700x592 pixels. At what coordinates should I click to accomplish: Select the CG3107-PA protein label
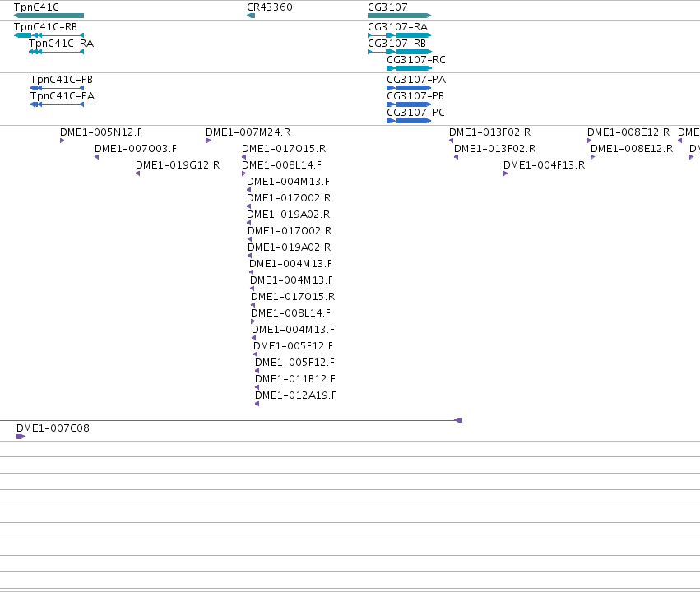pos(416,80)
